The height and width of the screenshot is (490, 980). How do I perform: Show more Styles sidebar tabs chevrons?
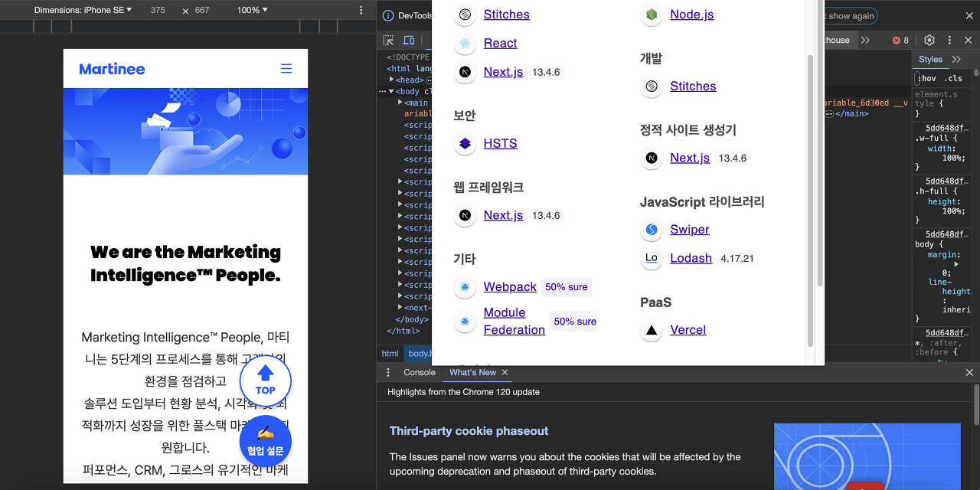(x=956, y=59)
